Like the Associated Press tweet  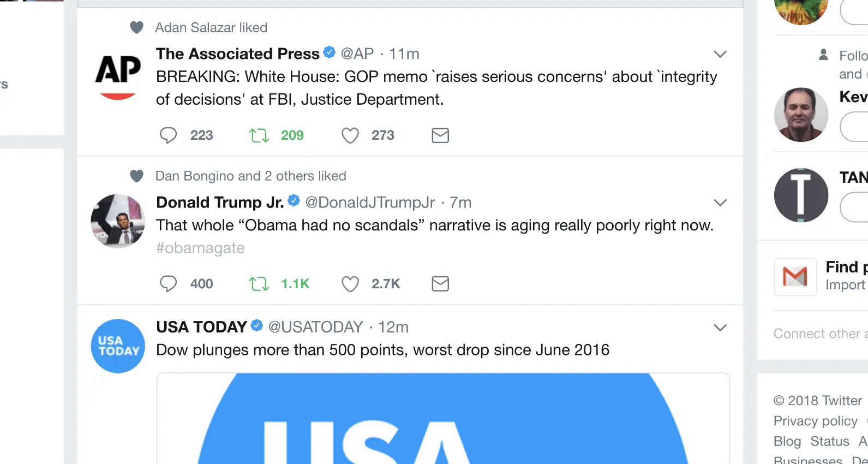click(350, 135)
